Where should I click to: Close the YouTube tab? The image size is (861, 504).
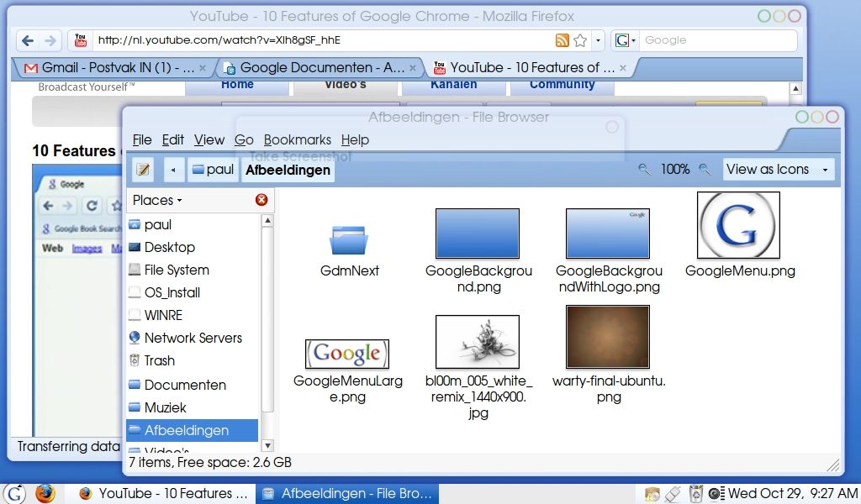623,68
